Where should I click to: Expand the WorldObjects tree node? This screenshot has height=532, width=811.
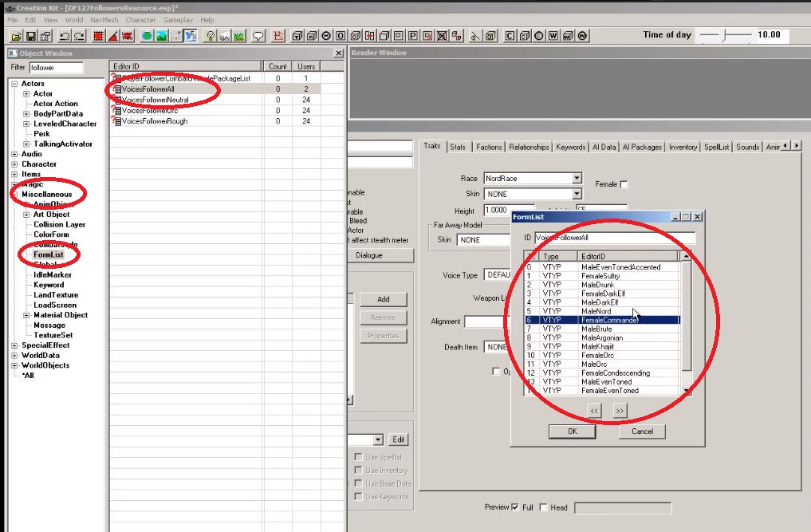(x=15, y=365)
